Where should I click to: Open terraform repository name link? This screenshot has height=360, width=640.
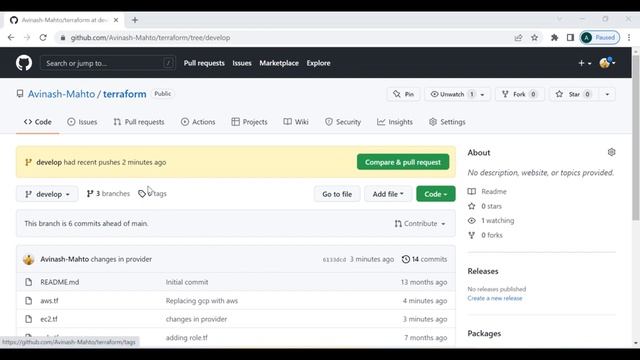(x=124, y=94)
